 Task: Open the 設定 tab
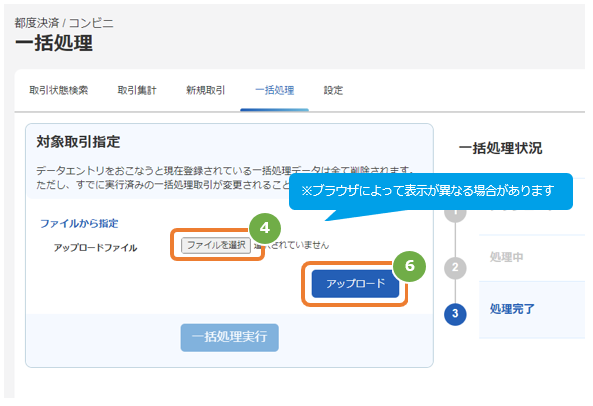[x=333, y=90]
